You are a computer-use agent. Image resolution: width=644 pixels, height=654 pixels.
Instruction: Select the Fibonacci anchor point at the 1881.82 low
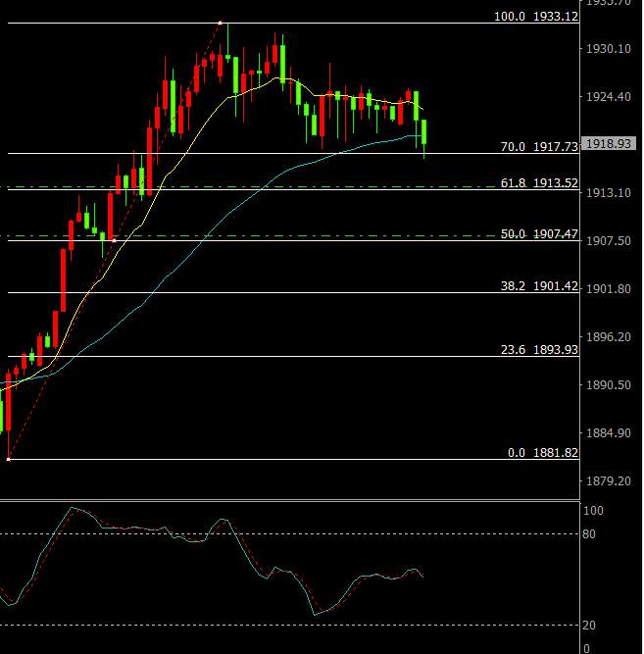(x=9, y=459)
